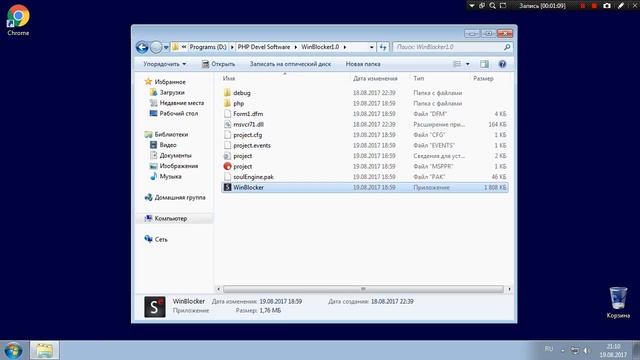This screenshot has width=640, height=360.
Task: Expand the address bar history dropdown
Action: (x=371, y=47)
